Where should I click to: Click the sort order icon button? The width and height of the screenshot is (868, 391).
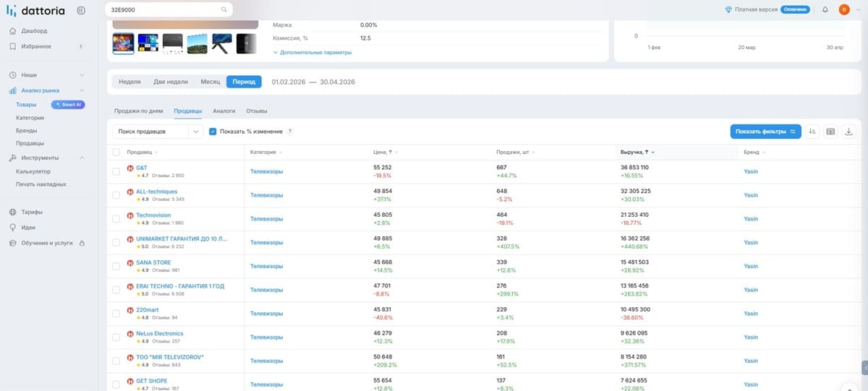click(x=812, y=132)
